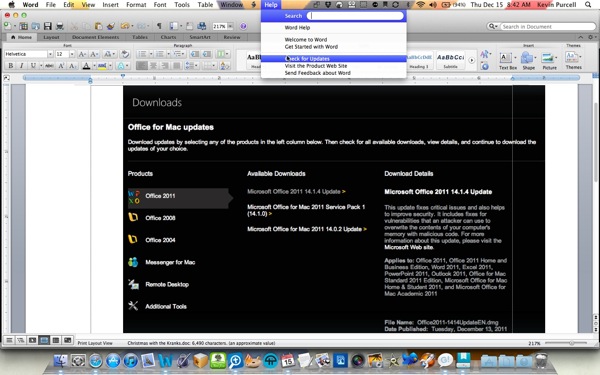Click the Undo arrow icon
The image size is (600, 375).
point(125,26)
